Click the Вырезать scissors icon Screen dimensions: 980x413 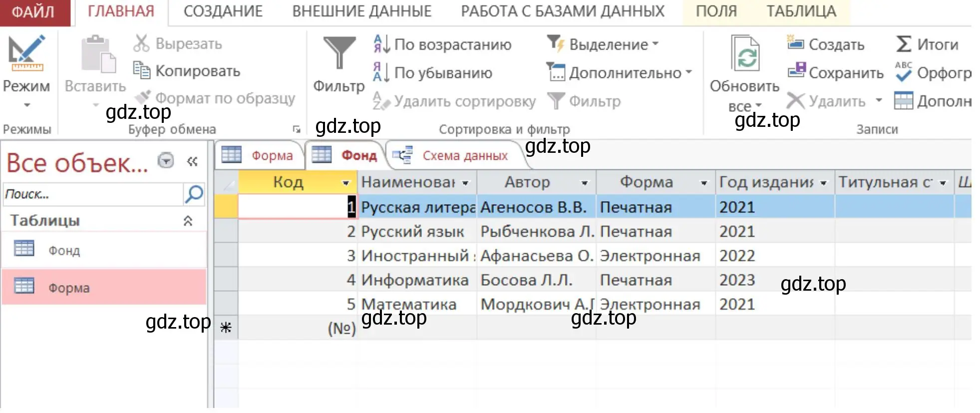click(141, 43)
